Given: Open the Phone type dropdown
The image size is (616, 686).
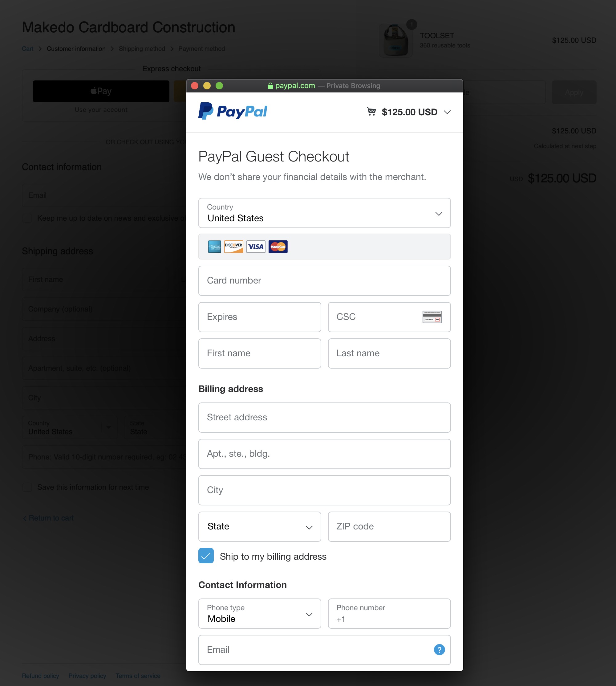Looking at the screenshot, I should click(260, 614).
